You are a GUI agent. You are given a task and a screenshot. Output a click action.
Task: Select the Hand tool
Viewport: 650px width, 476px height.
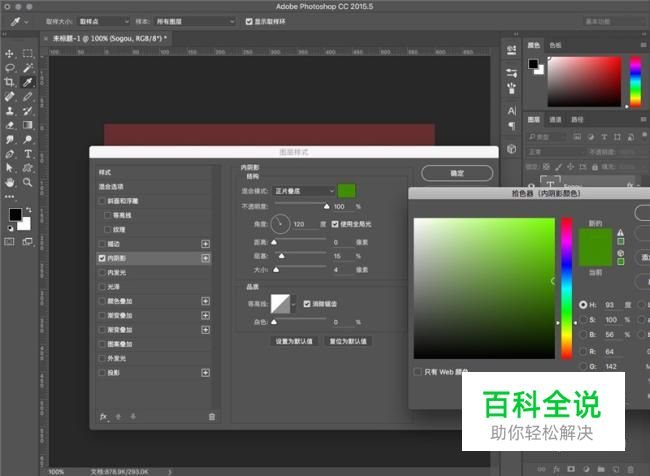point(10,184)
